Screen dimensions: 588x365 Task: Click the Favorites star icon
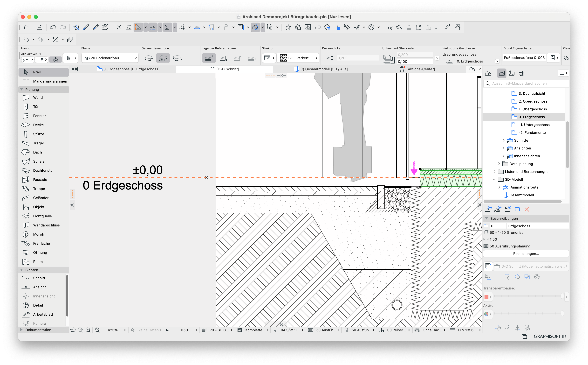pos(288,27)
